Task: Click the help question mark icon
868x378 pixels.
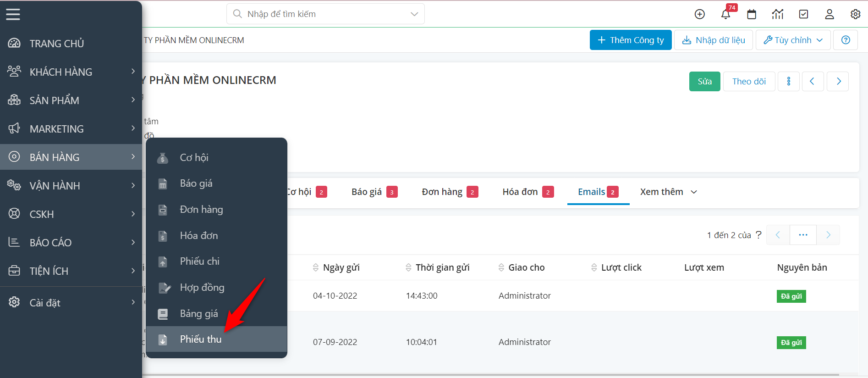Action: (846, 40)
